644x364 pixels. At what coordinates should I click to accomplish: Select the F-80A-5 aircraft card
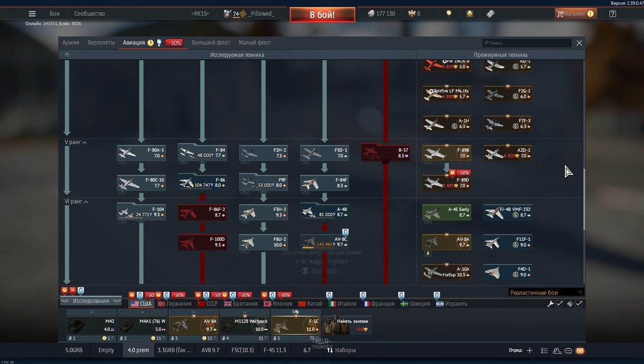[x=141, y=153]
